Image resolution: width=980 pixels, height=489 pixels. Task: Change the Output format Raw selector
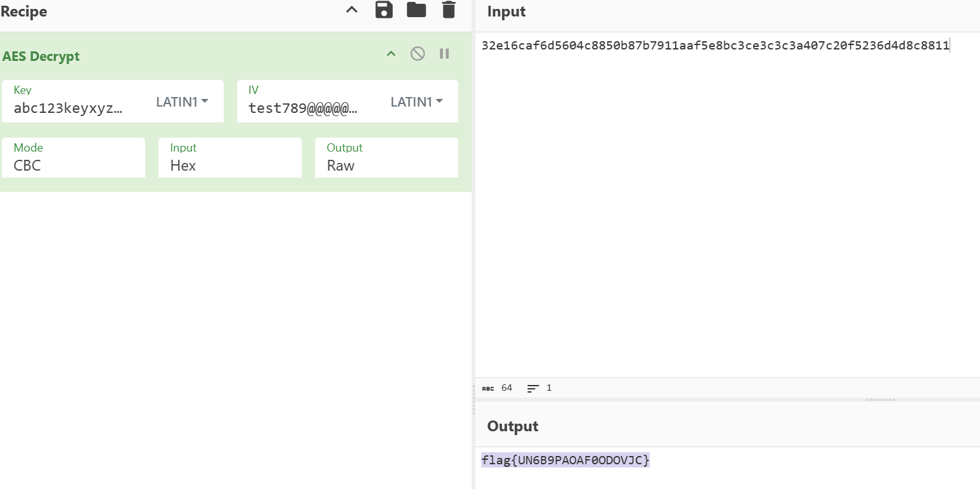pyautogui.click(x=387, y=157)
